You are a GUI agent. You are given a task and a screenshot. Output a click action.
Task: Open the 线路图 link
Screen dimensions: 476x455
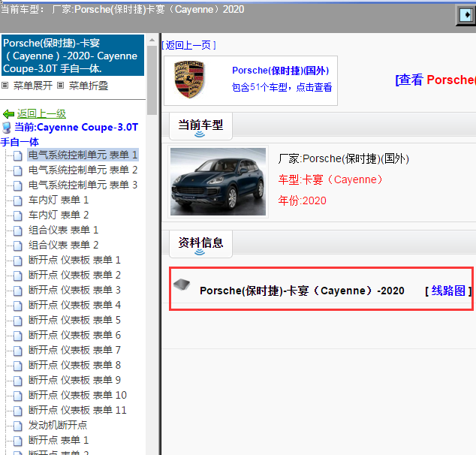pos(448,291)
